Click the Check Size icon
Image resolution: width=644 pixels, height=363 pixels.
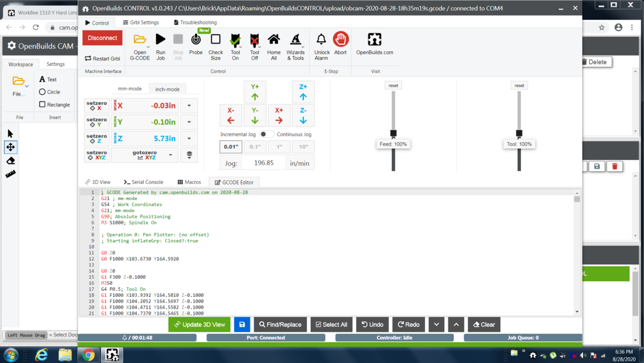216,39
